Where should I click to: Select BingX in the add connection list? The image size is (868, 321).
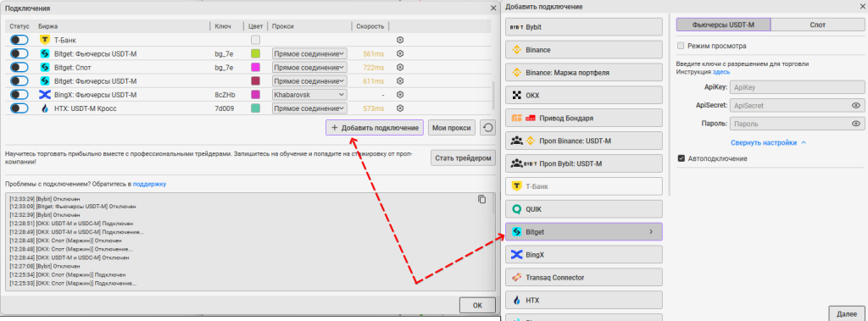(584, 255)
